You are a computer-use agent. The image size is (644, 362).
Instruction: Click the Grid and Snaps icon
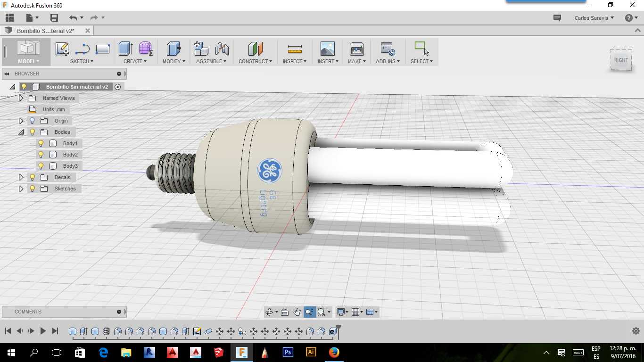[355, 312]
